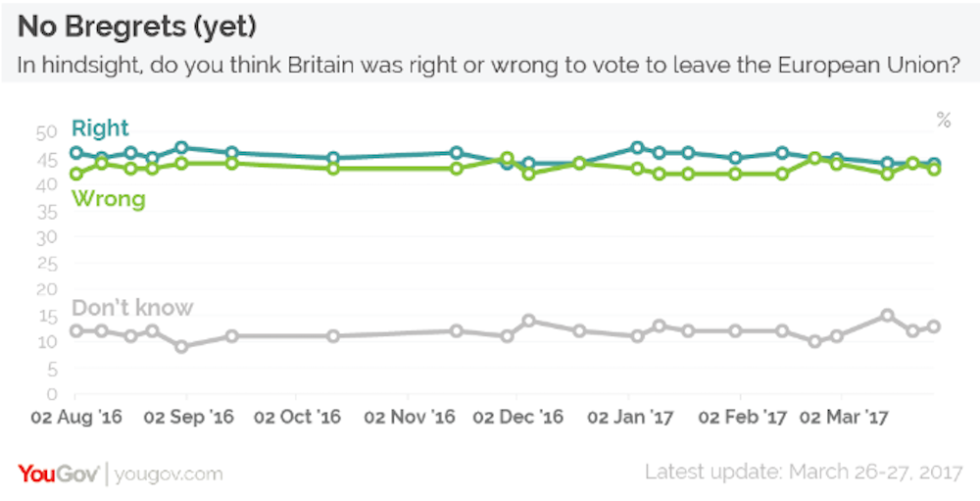Screen dimensions: 980x501
Task: Click the 0 value on the y-axis
Action: [x=51, y=395]
